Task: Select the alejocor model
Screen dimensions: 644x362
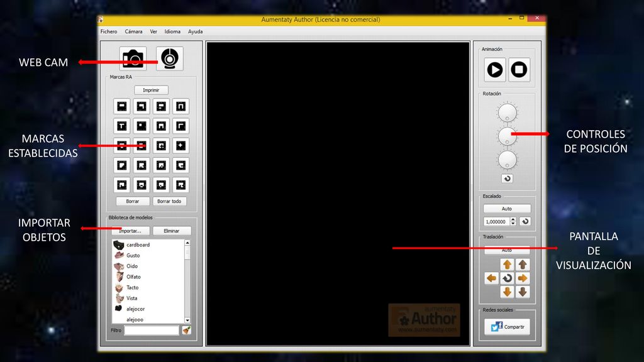Action: pyautogui.click(x=148, y=309)
